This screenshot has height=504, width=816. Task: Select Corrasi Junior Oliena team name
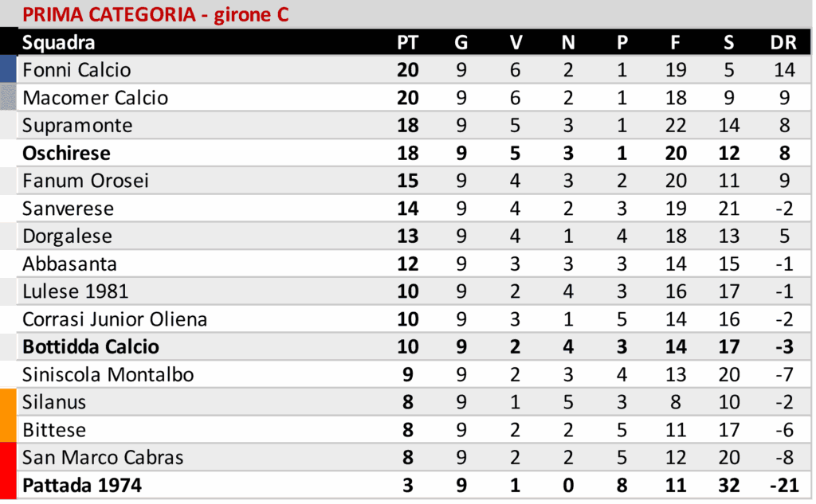click(115, 319)
